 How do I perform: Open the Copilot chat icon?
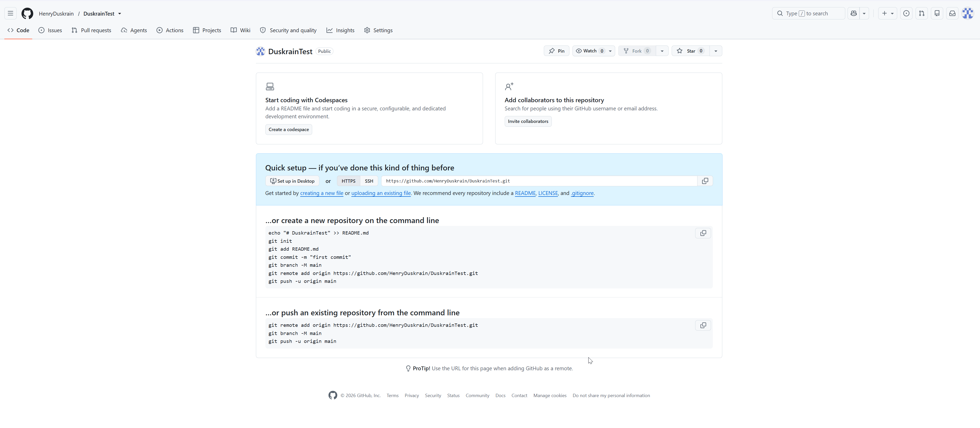[854, 13]
